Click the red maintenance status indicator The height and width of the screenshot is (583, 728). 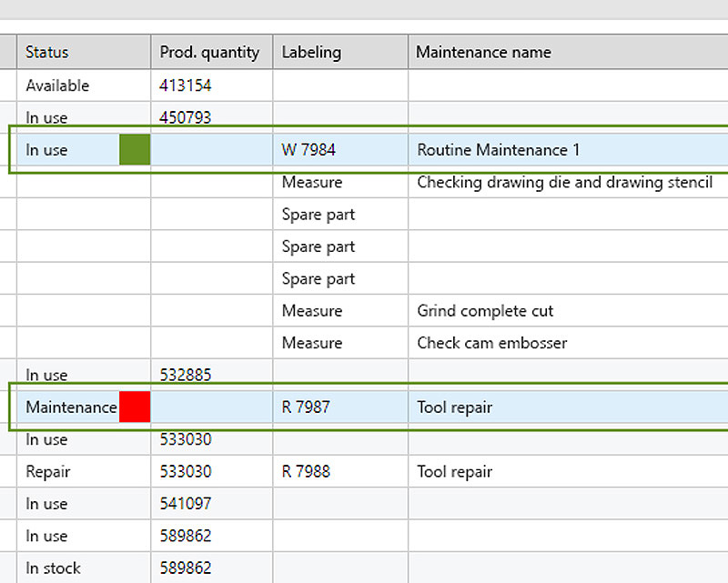tap(133, 407)
